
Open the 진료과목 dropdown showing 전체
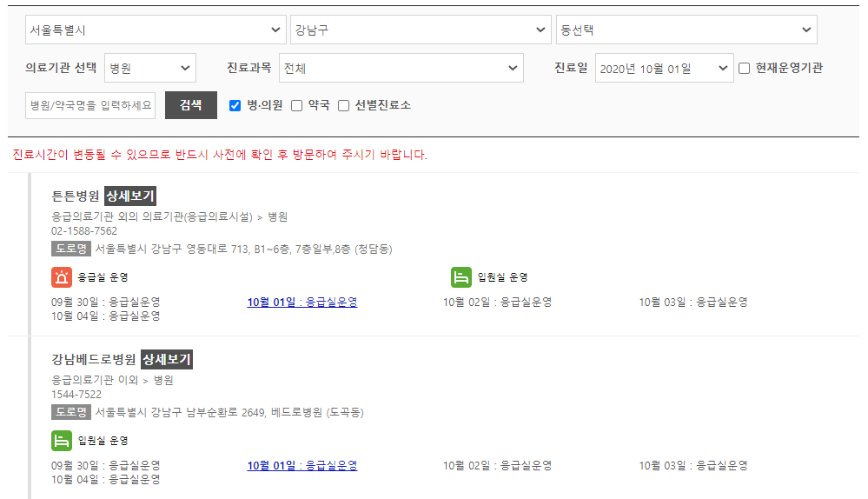point(401,68)
